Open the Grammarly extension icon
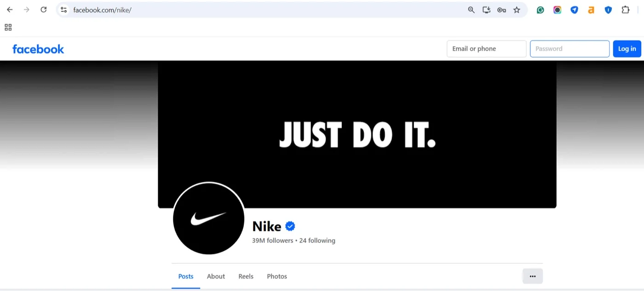 pyautogui.click(x=540, y=10)
